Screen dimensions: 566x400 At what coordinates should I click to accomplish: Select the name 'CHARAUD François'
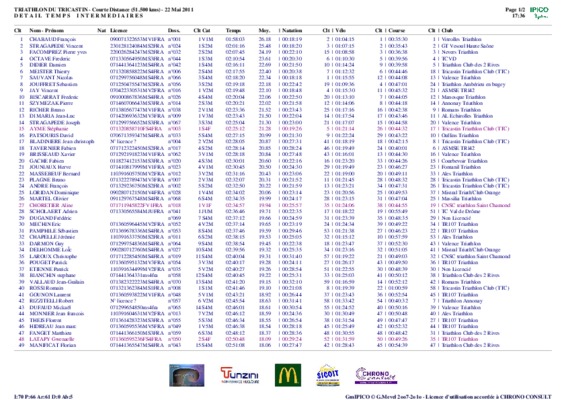[53, 39]
